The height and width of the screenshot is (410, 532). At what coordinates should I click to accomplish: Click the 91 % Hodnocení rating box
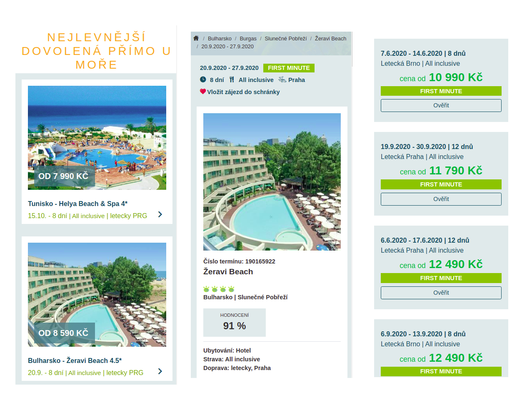(235, 323)
